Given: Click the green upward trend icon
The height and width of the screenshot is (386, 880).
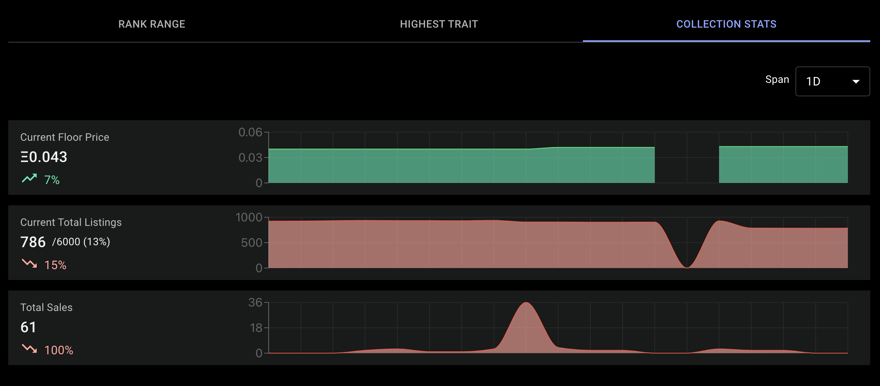Looking at the screenshot, I should point(29,179).
